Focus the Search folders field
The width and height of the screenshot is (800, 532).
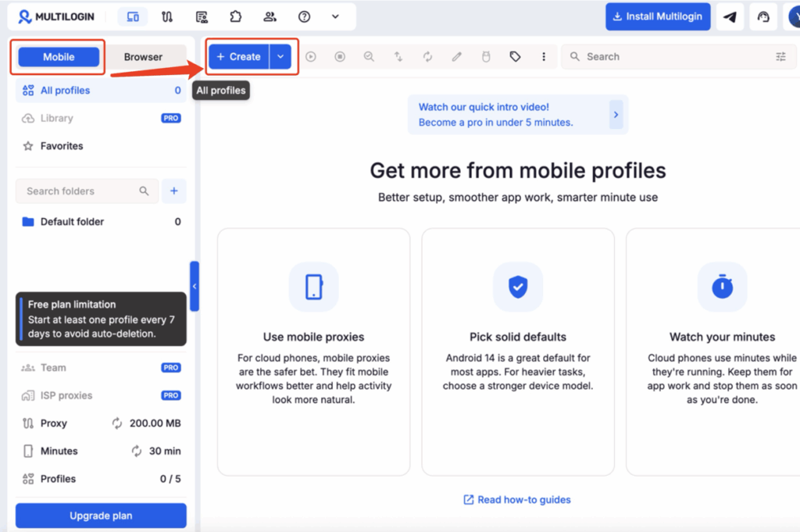(87, 191)
